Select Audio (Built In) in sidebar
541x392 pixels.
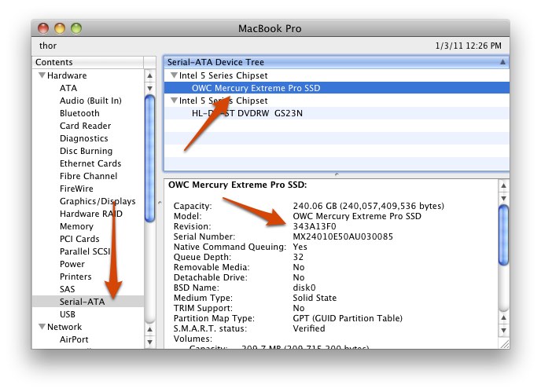coord(90,101)
